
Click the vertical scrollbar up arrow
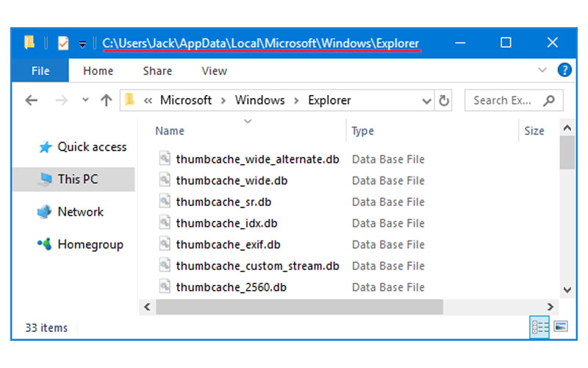coord(567,128)
